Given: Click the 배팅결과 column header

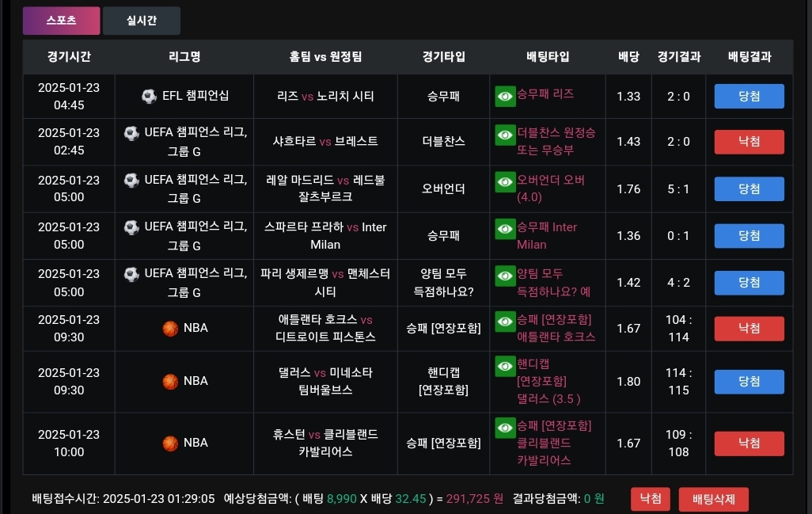Looking at the screenshot, I should [x=749, y=57].
